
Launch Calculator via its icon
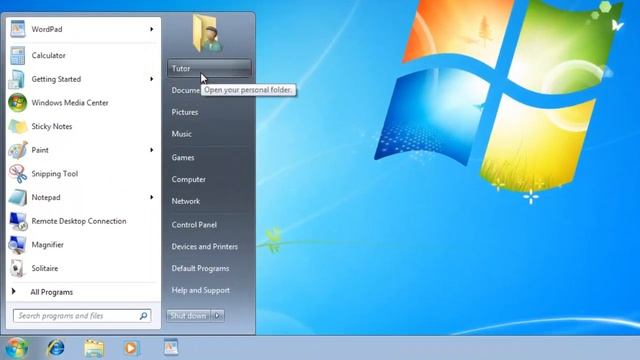tap(18, 56)
